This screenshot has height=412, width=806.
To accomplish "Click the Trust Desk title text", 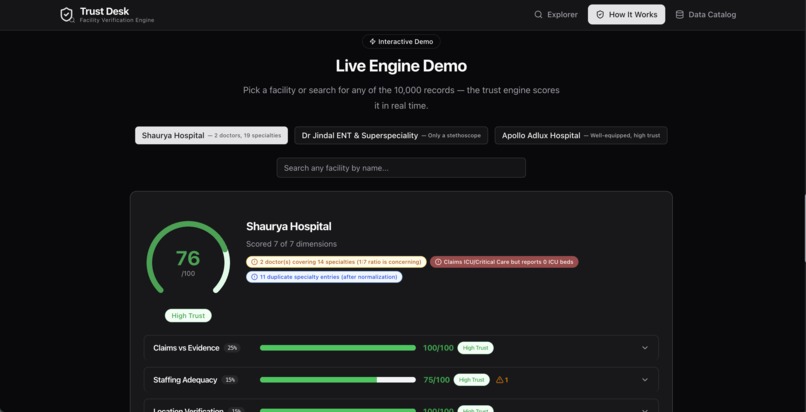I will 104,11.
